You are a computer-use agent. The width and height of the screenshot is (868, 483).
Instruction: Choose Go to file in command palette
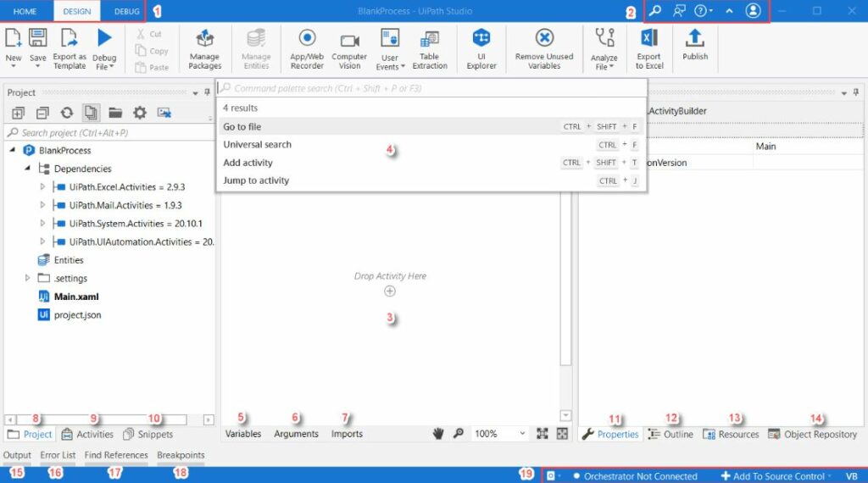(431, 127)
